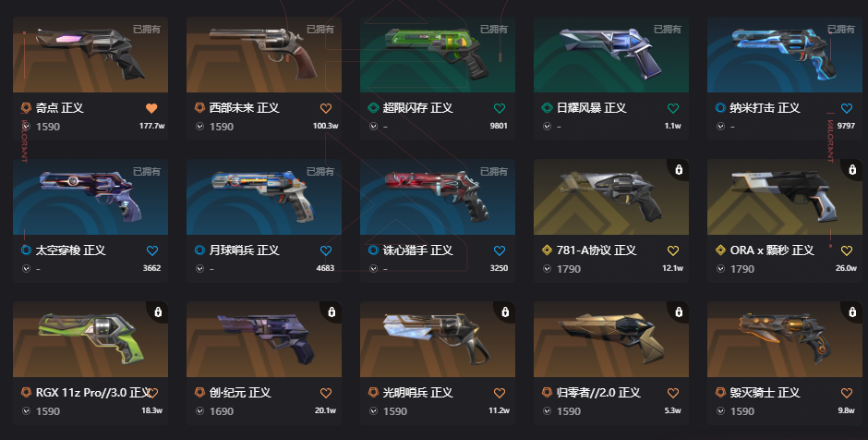
Task: Click the 已拥有 label on 纳米打击
Action: pyautogui.click(x=840, y=29)
